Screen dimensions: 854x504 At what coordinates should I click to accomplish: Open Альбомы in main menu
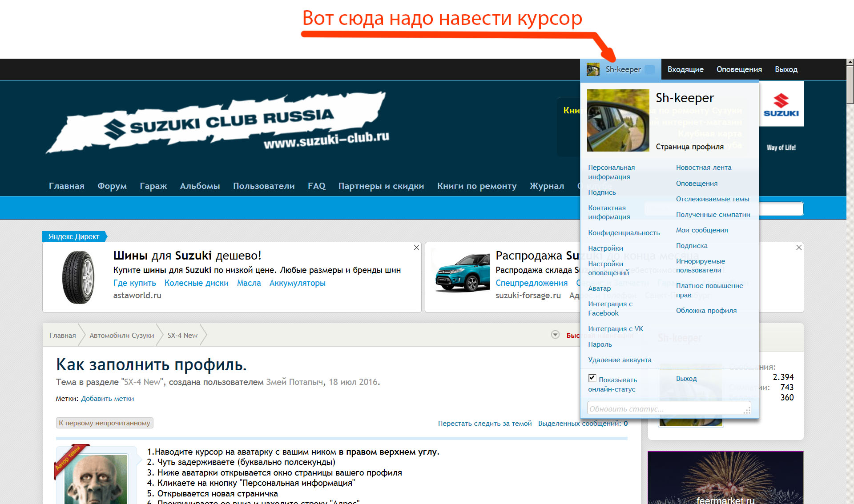click(x=200, y=186)
